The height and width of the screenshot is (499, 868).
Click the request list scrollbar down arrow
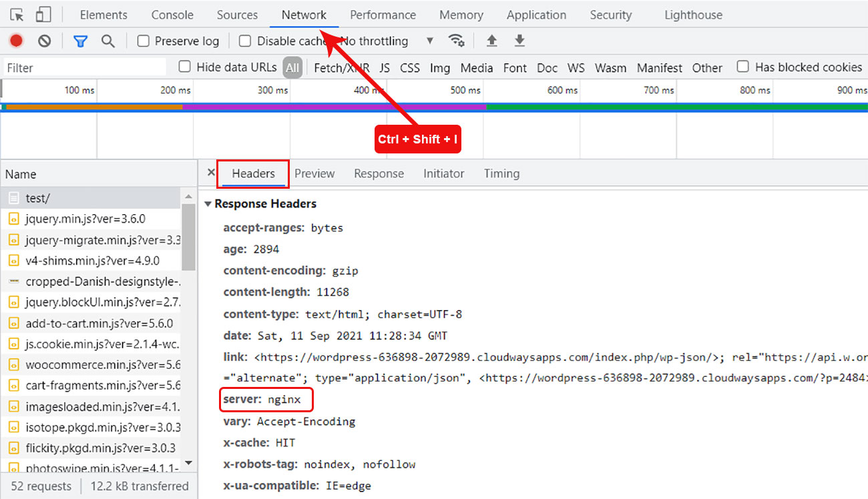(188, 463)
